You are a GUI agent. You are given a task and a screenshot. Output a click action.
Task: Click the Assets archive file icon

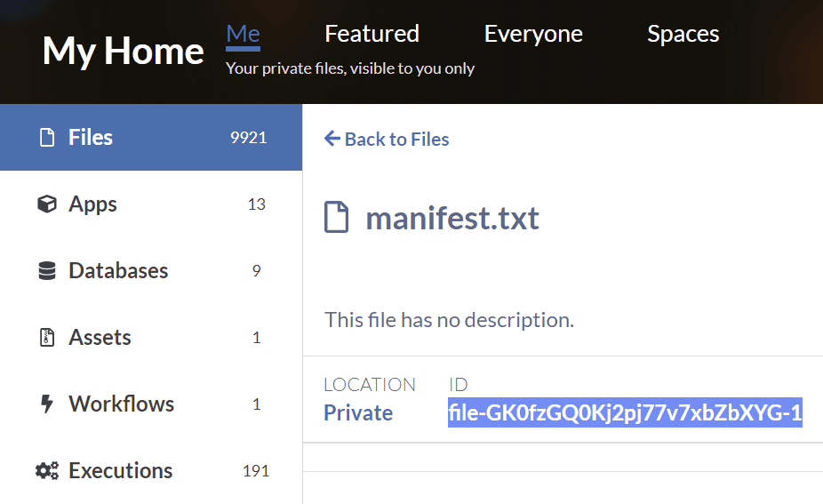tap(47, 338)
